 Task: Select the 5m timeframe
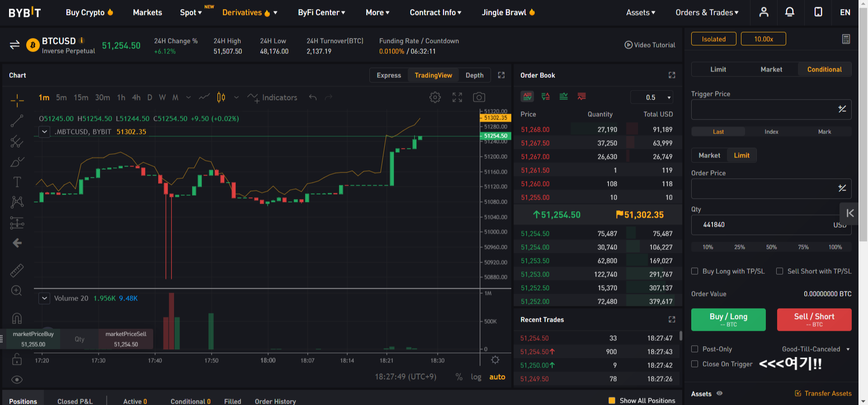click(x=61, y=97)
